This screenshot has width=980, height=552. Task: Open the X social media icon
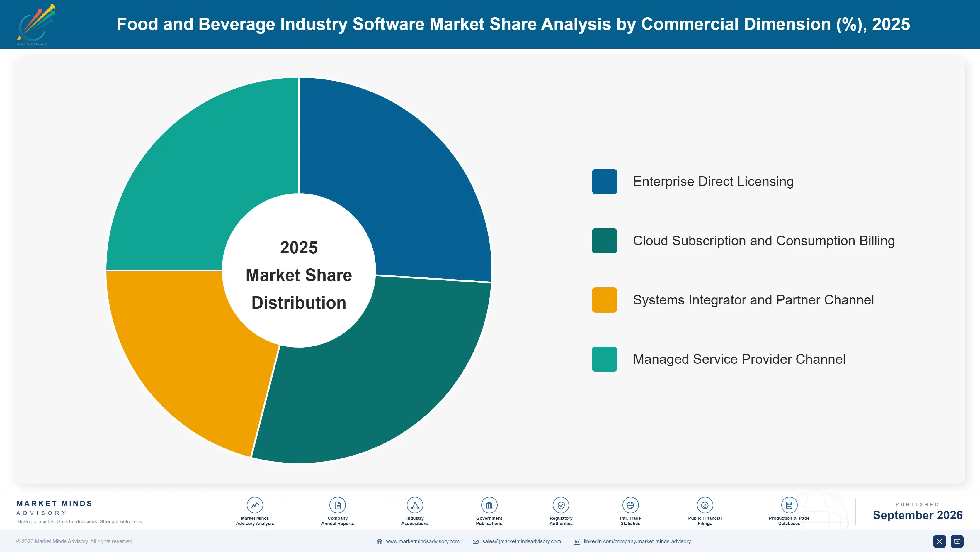(x=939, y=541)
